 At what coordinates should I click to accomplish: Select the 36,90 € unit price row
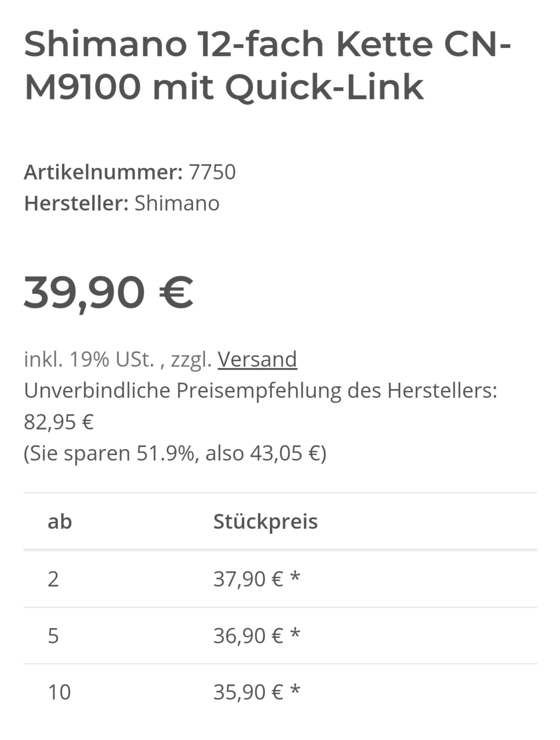pos(280,636)
